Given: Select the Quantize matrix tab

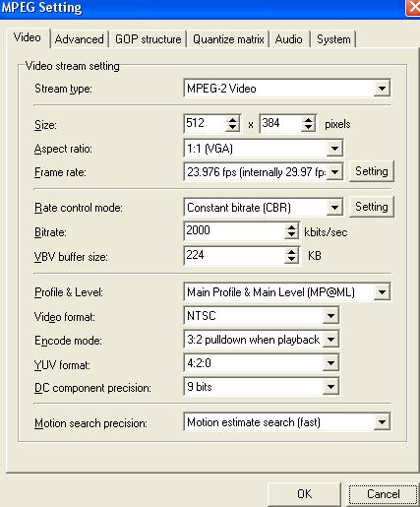Looking at the screenshot, I should coord(228,39).
